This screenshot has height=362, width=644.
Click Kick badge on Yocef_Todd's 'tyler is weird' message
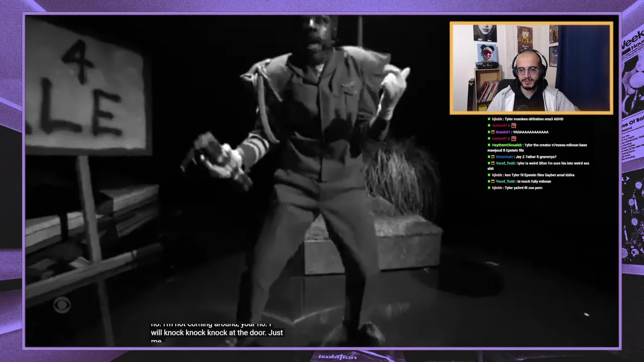(489, 163)
